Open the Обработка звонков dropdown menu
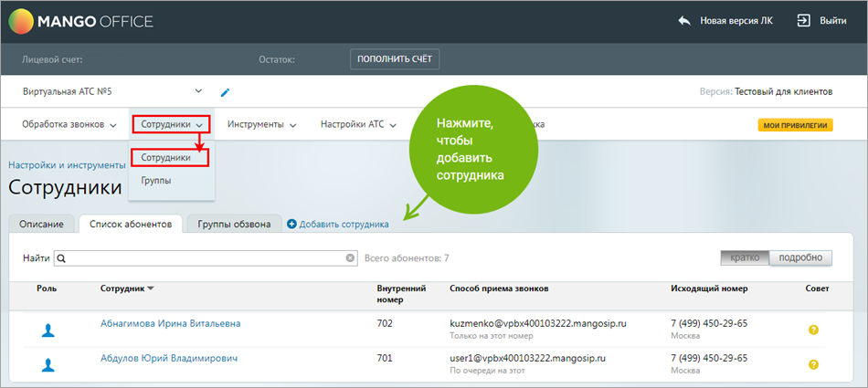 tap(69, 125)
